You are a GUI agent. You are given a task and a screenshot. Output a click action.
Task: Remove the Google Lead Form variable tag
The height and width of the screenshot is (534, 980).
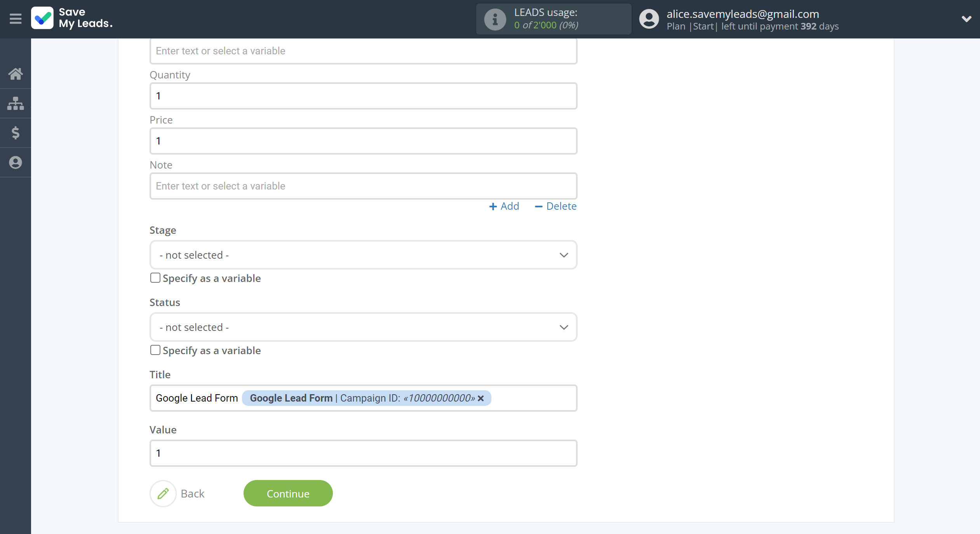click(x=481, y=398)
